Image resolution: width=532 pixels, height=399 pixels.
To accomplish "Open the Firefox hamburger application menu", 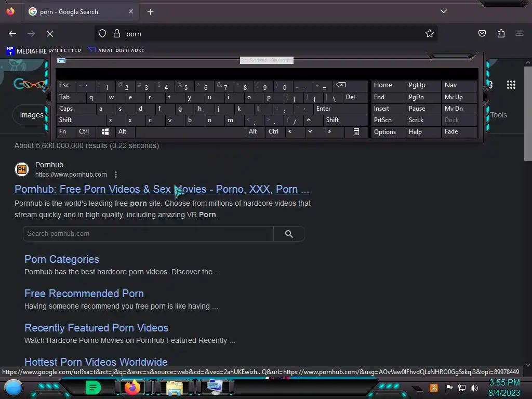I will point(519,33).
